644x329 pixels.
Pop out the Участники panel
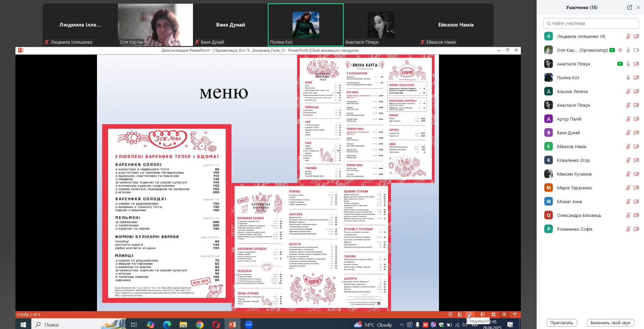click(630, 7)
